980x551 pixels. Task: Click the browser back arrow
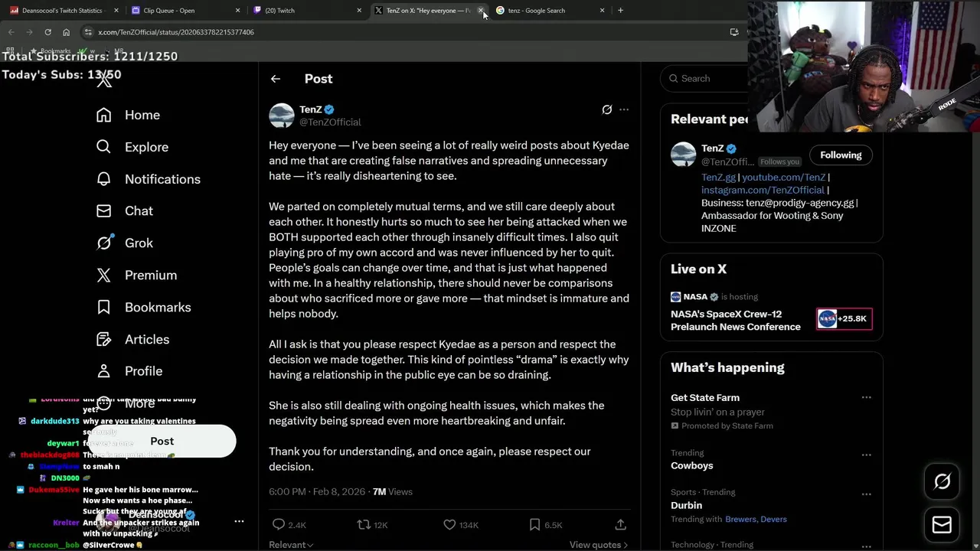tap(11, 32)
